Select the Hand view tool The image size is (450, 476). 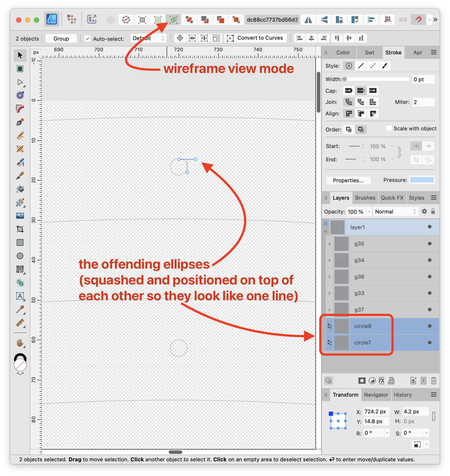(x=20, y=343)
